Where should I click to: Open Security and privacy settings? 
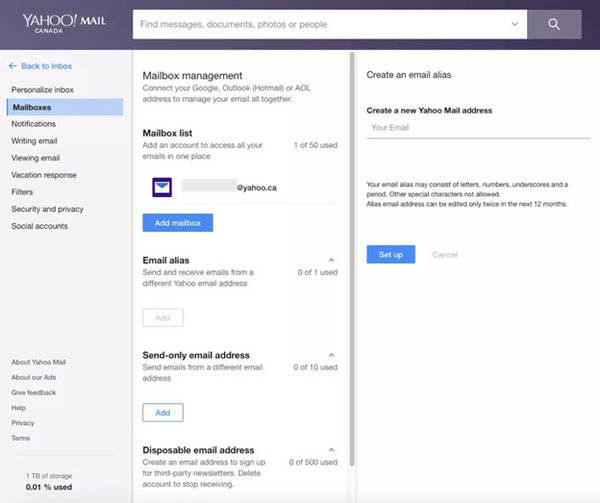click(x=47, y=209)
